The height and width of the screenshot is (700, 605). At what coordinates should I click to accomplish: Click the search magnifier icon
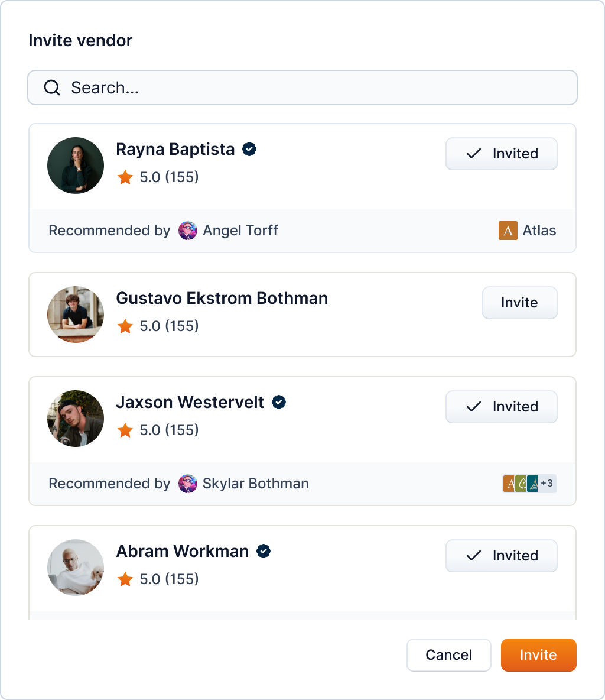click(52, 88)
